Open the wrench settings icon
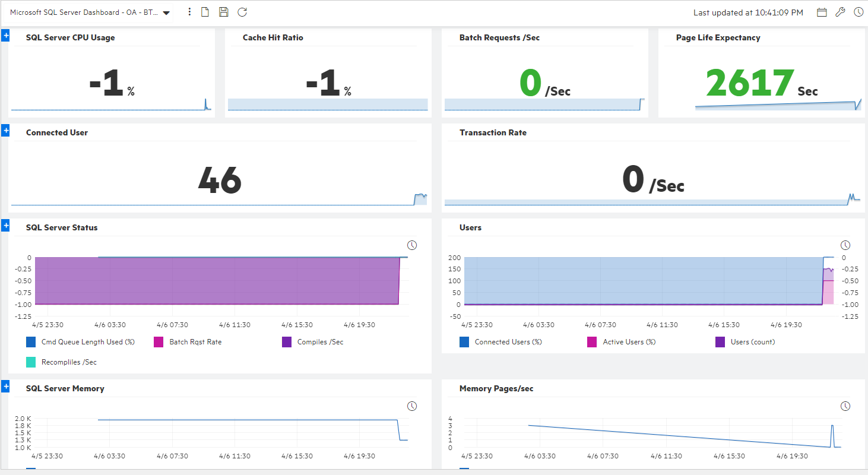 840,12
